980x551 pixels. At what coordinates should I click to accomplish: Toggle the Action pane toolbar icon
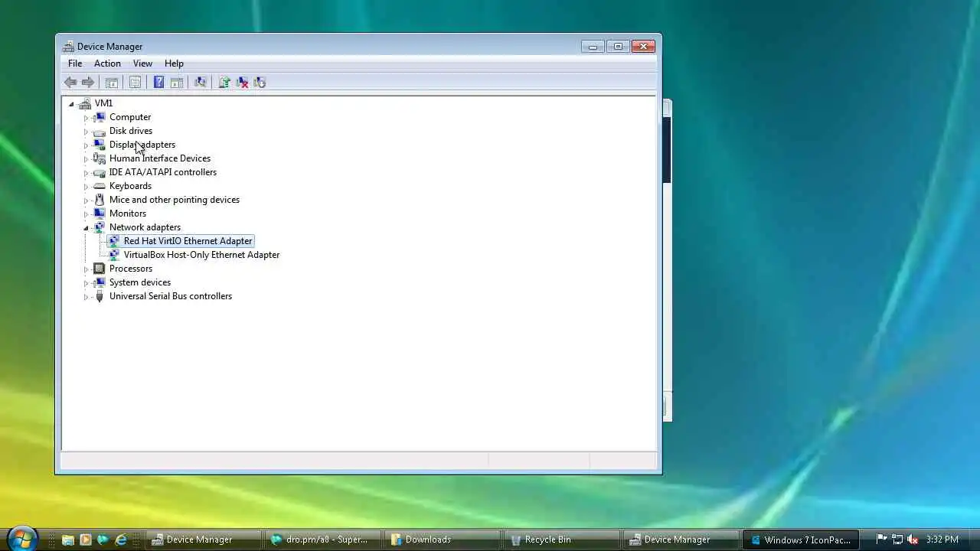pos(177,83)
